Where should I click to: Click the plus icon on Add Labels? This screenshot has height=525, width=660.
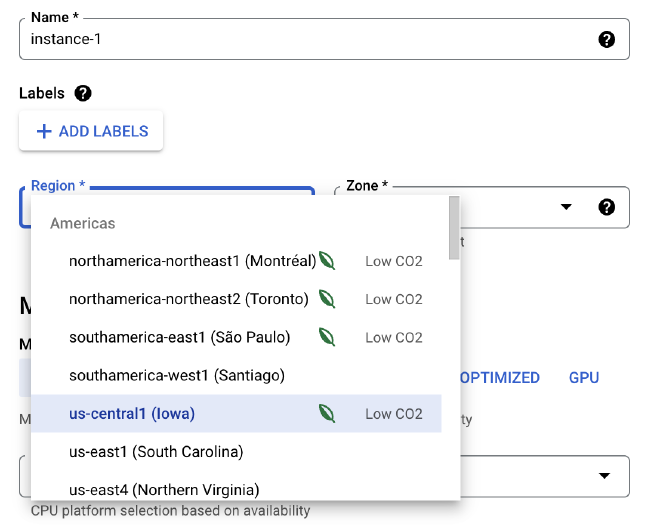pyautogui.click(x=44, y=131)
